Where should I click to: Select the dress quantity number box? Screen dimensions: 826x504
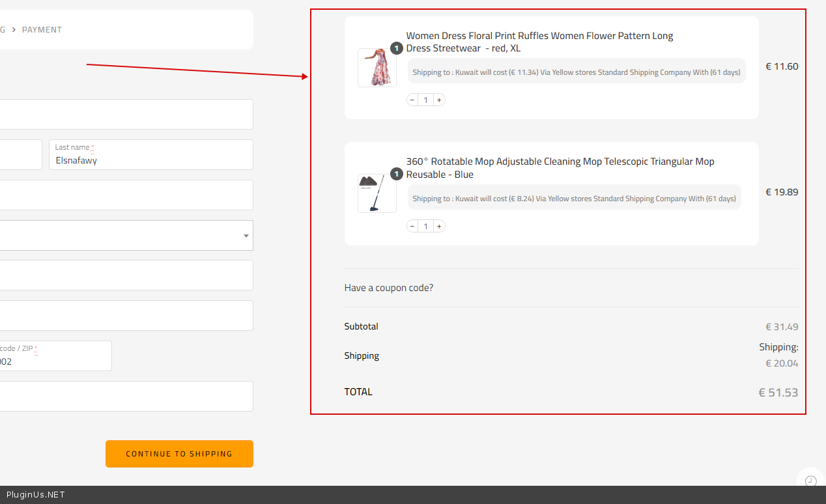point(426,100)
